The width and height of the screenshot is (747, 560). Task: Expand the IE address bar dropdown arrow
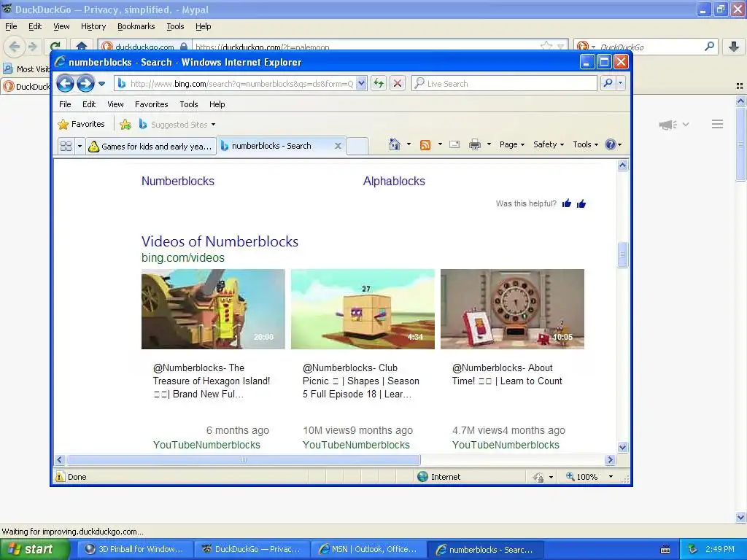[x=361, y=84]
